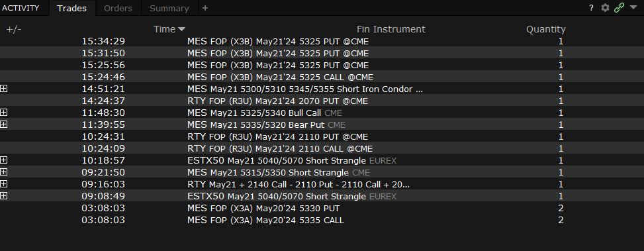644x251 pixels.
Task: Click the +/- expand all column header
Action: coord(13,29)
